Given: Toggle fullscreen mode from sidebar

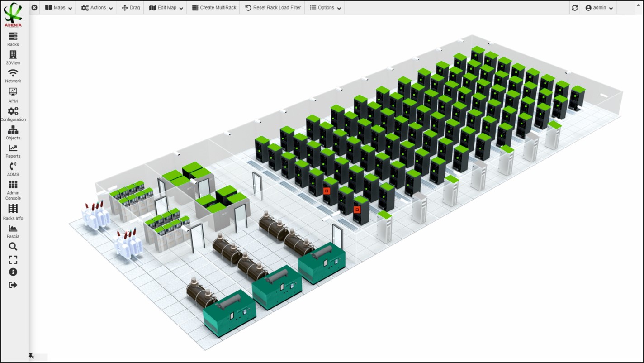Looking at the screenshot, I should (13, 260).
